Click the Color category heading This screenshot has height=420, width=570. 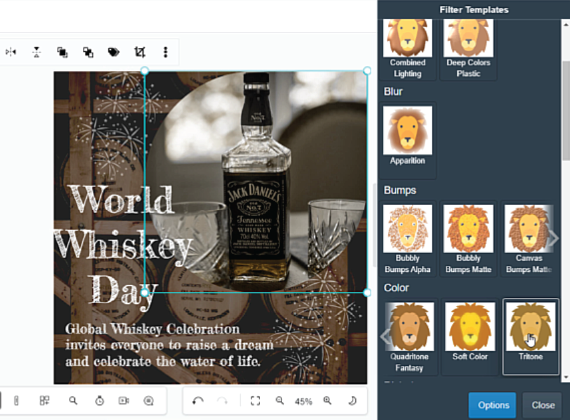396,288
